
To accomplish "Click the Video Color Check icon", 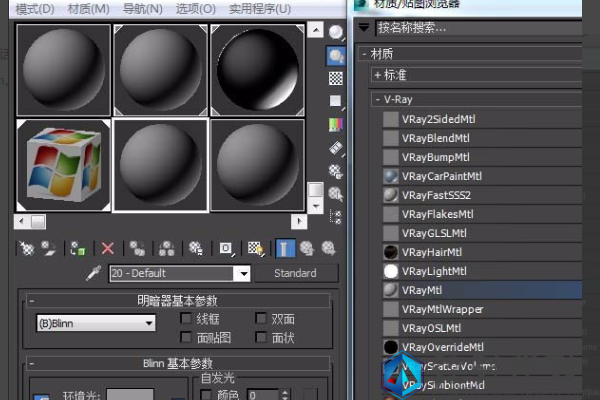I will point(337,125).
